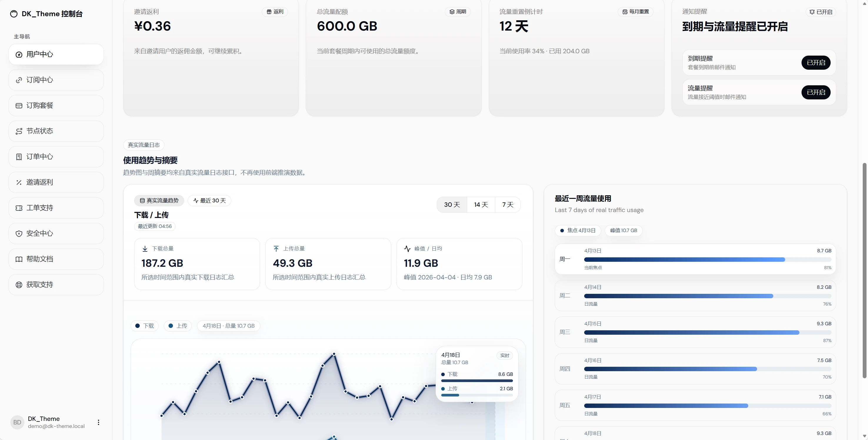Click the 邀请返利 percent icon
Screen dimensions: 868x440
(x=19, y=183)
